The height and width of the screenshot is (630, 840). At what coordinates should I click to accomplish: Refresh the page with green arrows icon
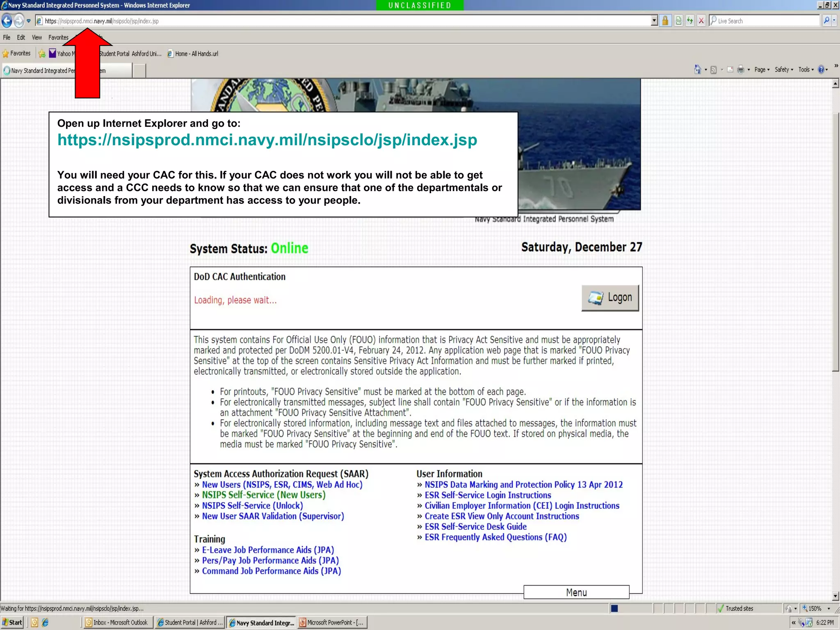[690, 21]
